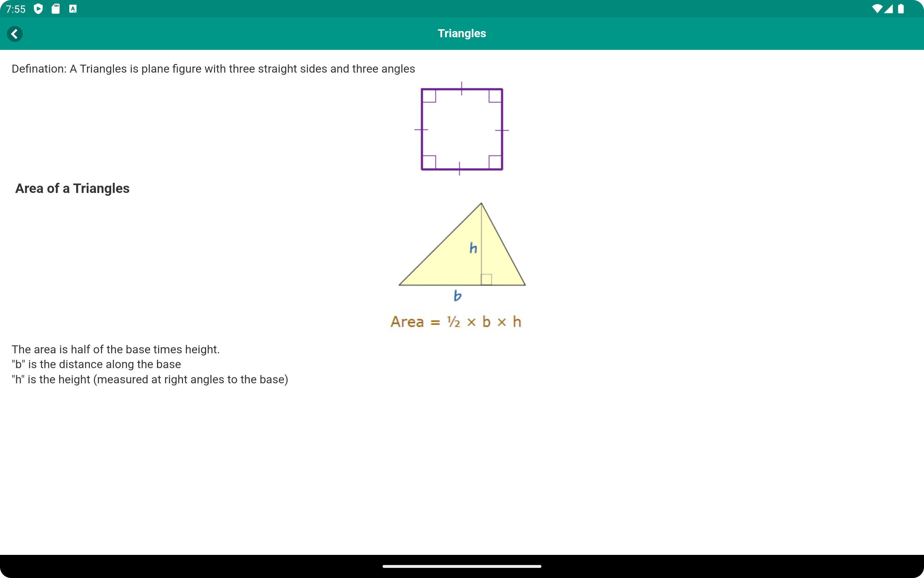The image size is (924, 578).
Task: Select the Defination sentence text
Action: tap(213, 69)
